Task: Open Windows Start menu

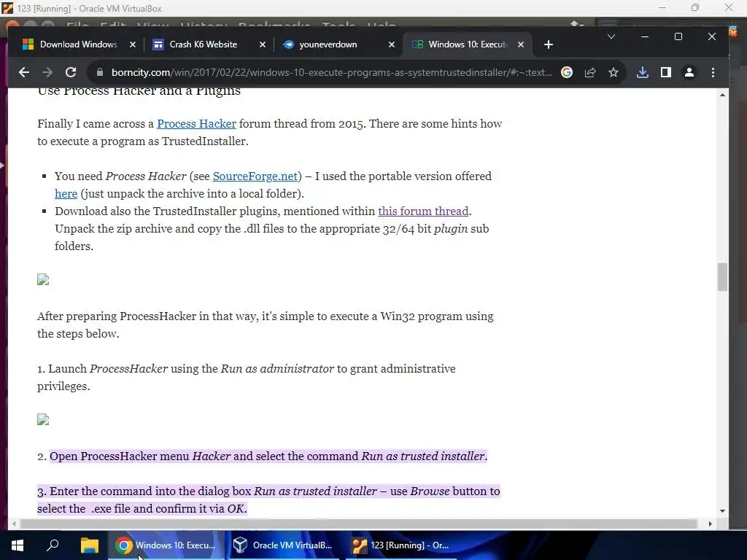Action: tap(18, 545)
